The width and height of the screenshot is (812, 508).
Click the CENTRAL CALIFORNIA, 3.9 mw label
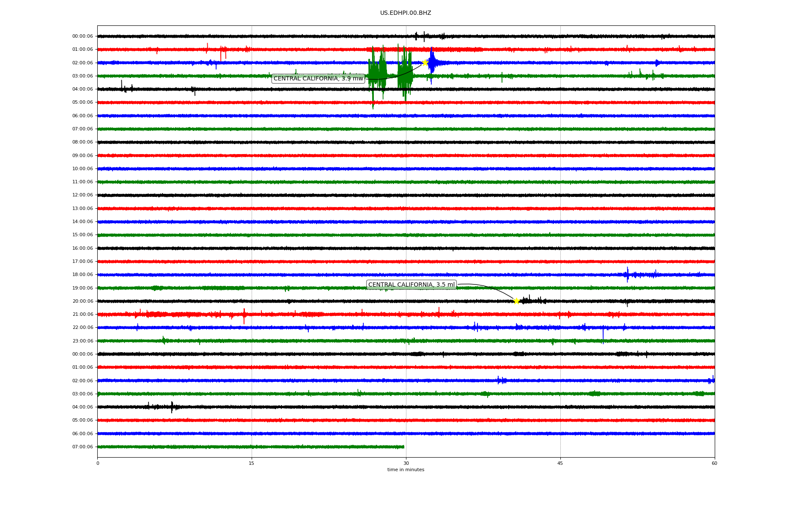point(318,78)
